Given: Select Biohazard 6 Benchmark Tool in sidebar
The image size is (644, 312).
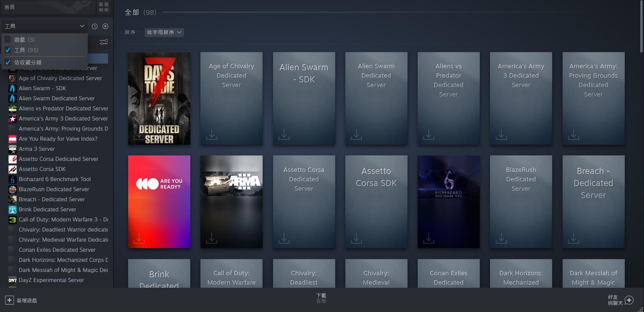Looking at the screenshot, I should 54,179.
